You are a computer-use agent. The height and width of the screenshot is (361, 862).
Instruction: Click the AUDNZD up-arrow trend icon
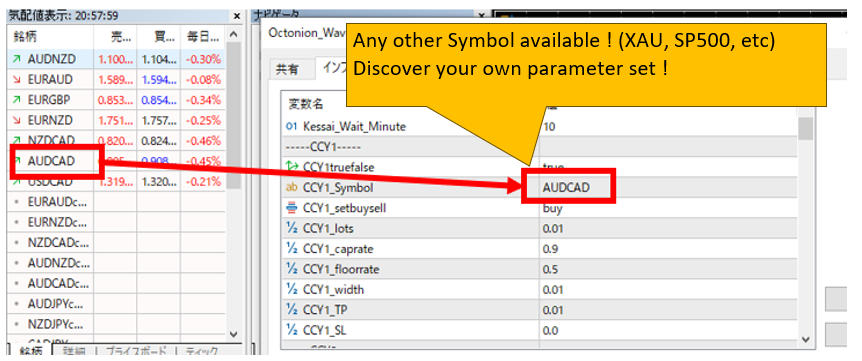point(17,59)
